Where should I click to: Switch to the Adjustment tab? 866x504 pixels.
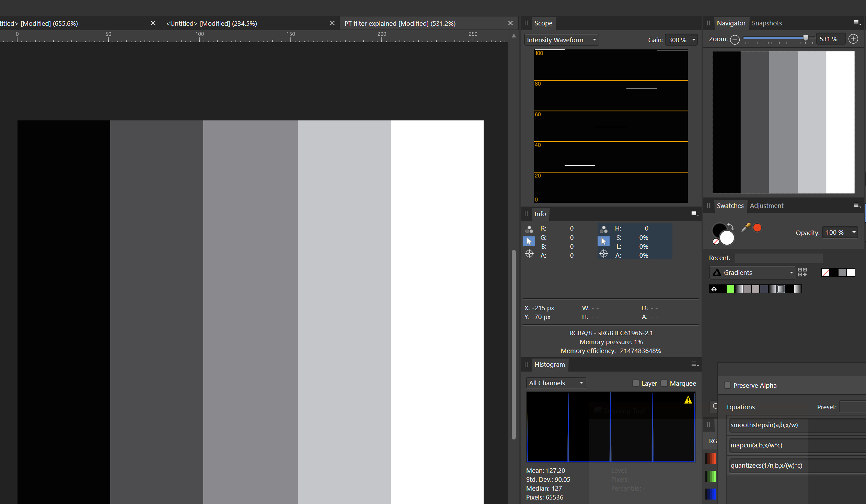tap(767, 206)
